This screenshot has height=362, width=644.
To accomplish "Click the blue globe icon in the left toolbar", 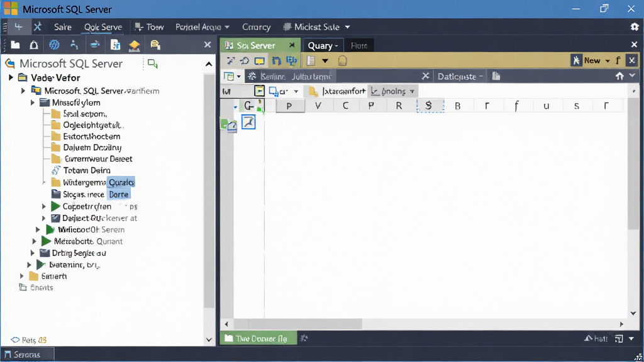I will [54, 45].
